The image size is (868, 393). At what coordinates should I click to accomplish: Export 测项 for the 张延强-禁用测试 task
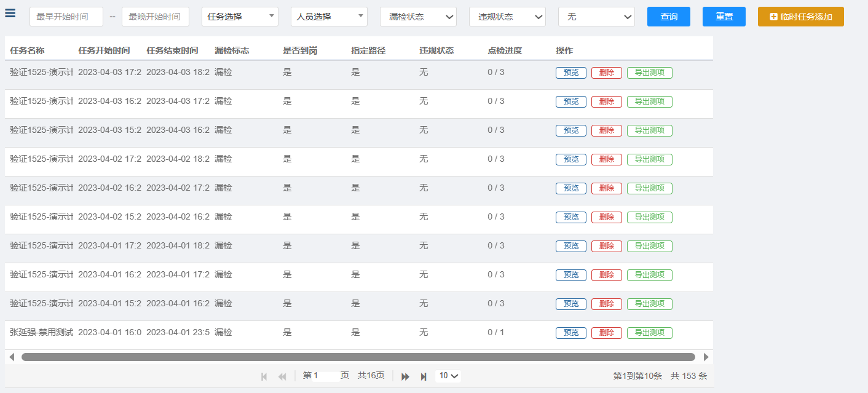650,333
